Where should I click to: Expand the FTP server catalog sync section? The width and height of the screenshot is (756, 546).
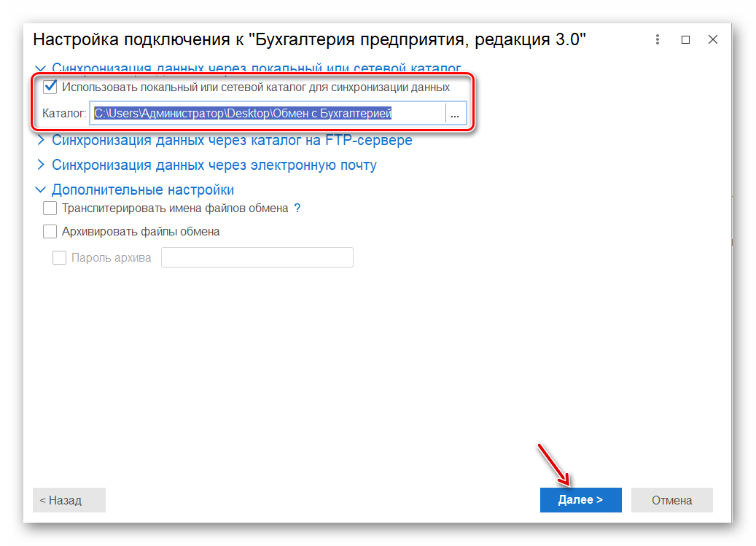coord(41,140)
